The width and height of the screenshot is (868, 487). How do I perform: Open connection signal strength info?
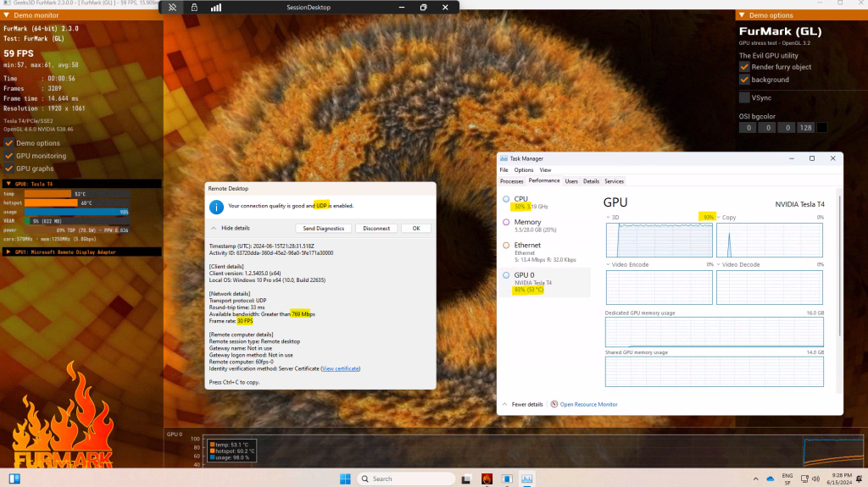216,8
